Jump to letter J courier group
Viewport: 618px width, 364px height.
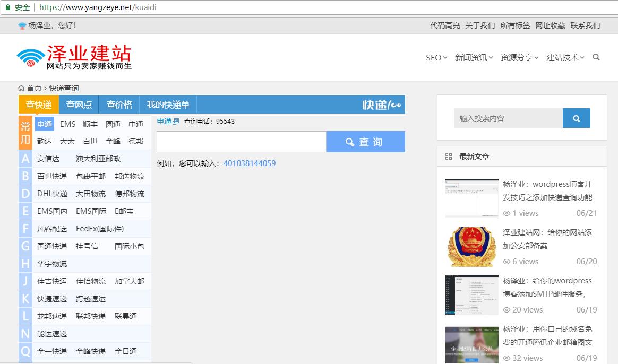(x=25, y=281)
